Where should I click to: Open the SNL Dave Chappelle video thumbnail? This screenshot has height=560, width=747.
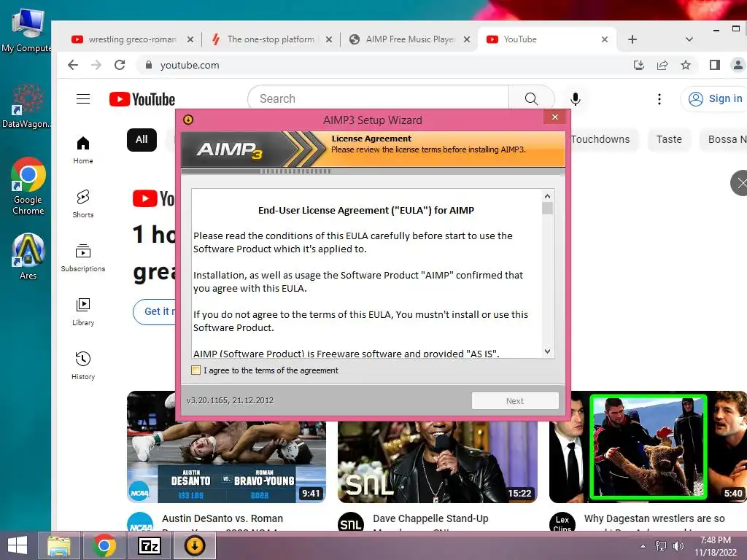(x=438, y=462)
